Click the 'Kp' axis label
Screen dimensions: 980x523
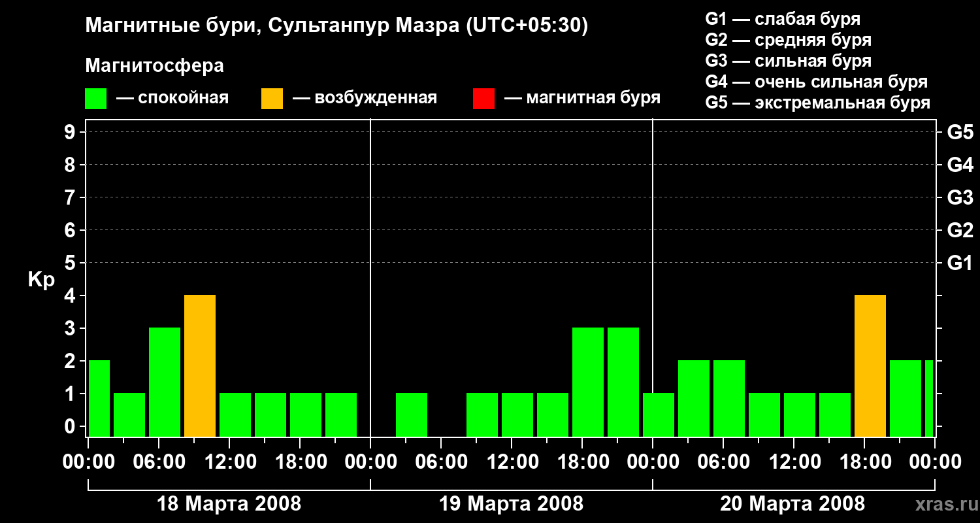point(41,280)
